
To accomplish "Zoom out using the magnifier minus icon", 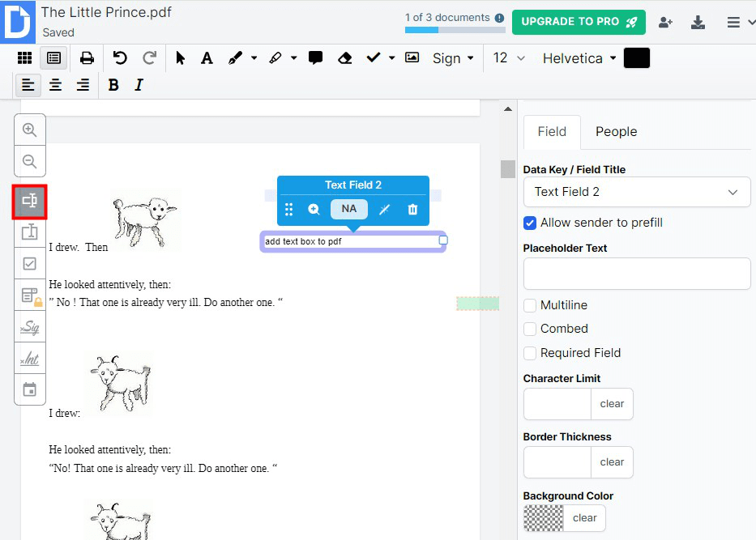I will (x=30, y=161).
